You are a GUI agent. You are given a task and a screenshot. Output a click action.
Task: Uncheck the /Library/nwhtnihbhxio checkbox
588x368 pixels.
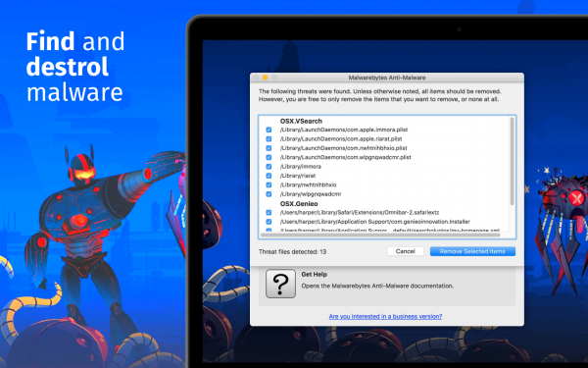[x=269, y=184]
